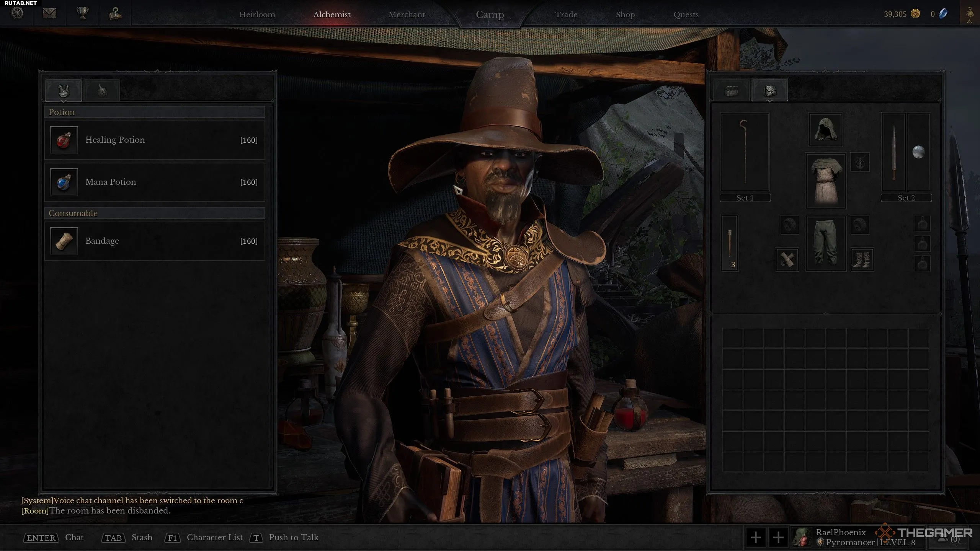Click the Pyromancer class badge icon
This screenshot has height=551, width=980.
coord(820,542)
